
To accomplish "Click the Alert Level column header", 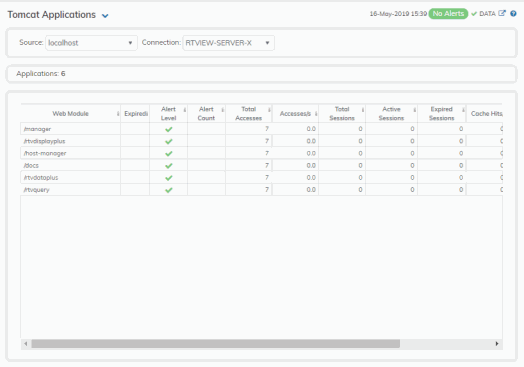I will tap(168, 114).
